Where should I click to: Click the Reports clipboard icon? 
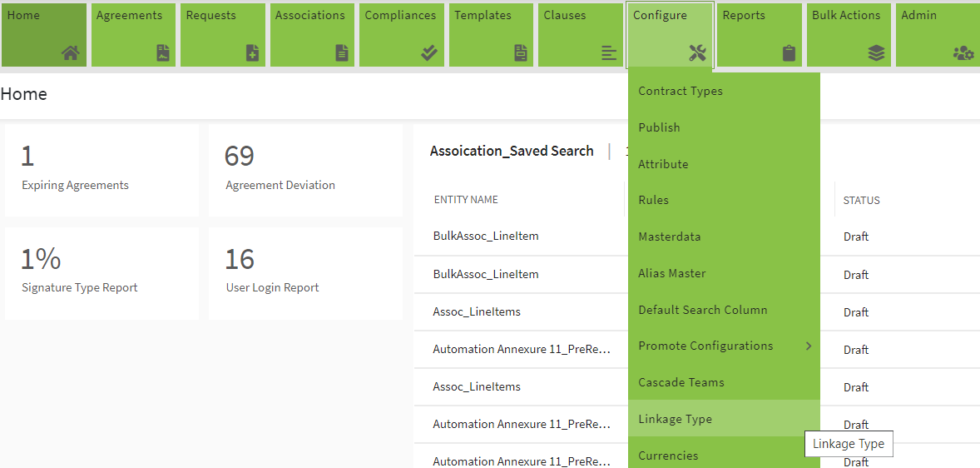coord(789,53)
